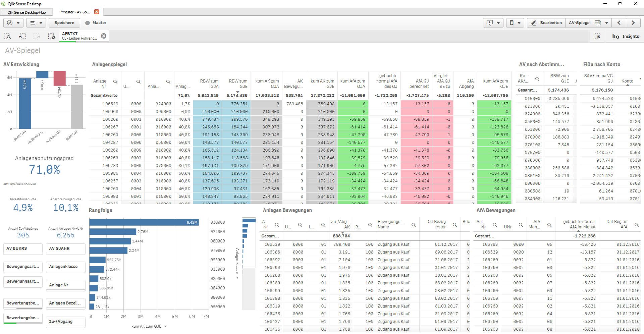Expand presentation dropdown arrow
Image resolution: width=644 pixels, height=334 pixels.
coord(498,23)
